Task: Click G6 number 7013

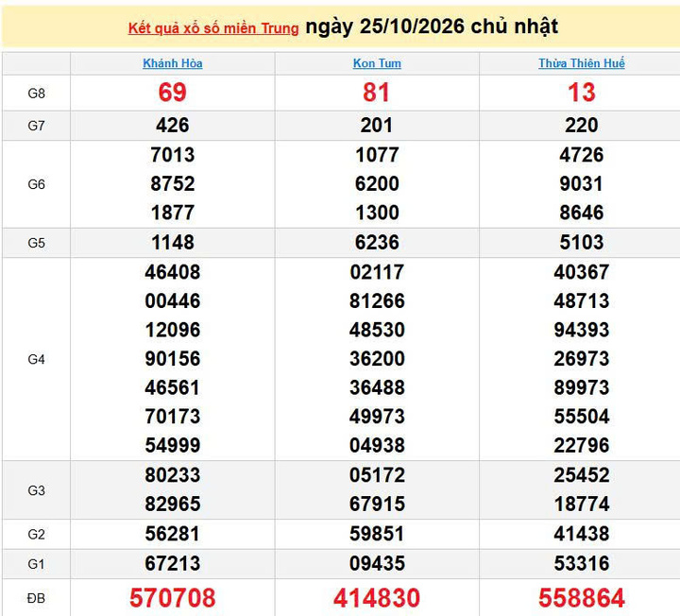Action: (173, 155)
